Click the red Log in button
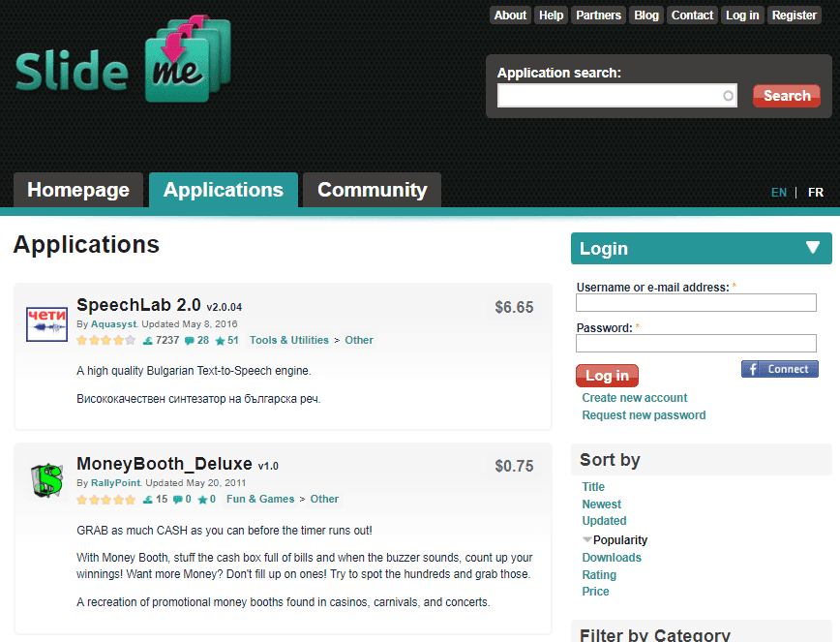840x642 pixels. [x=607, y=376]
